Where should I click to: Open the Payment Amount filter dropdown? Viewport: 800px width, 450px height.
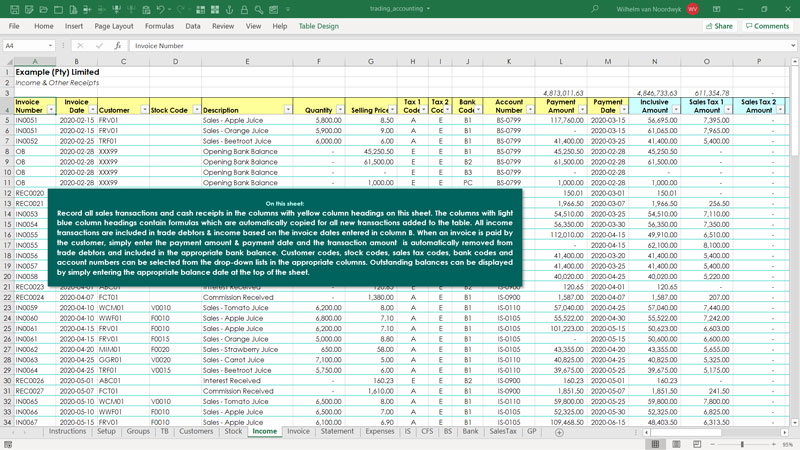[582, 110]
